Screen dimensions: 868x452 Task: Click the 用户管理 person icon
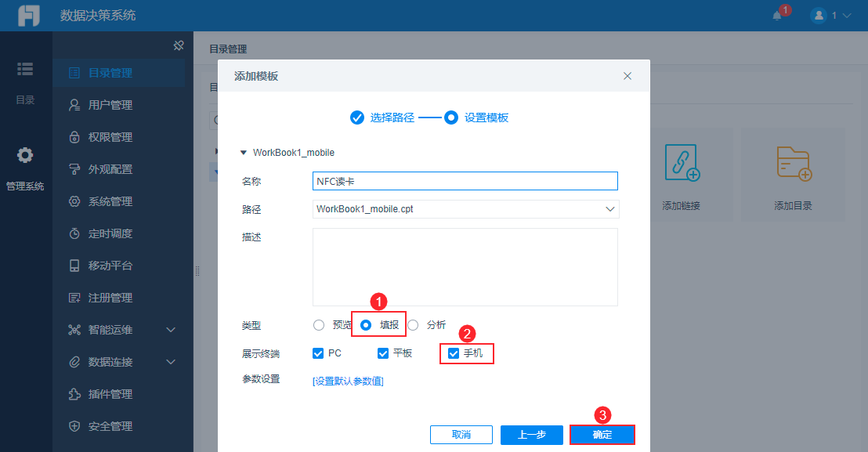74,105
